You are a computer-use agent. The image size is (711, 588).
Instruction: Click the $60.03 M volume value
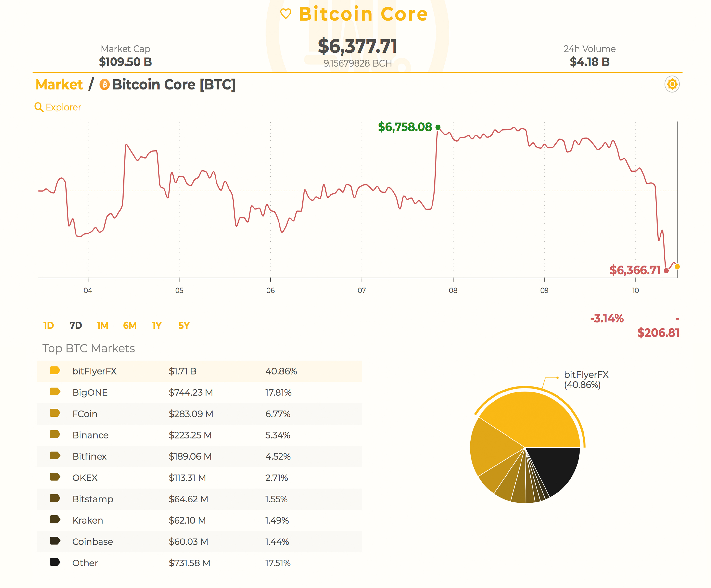coord(188,542)
